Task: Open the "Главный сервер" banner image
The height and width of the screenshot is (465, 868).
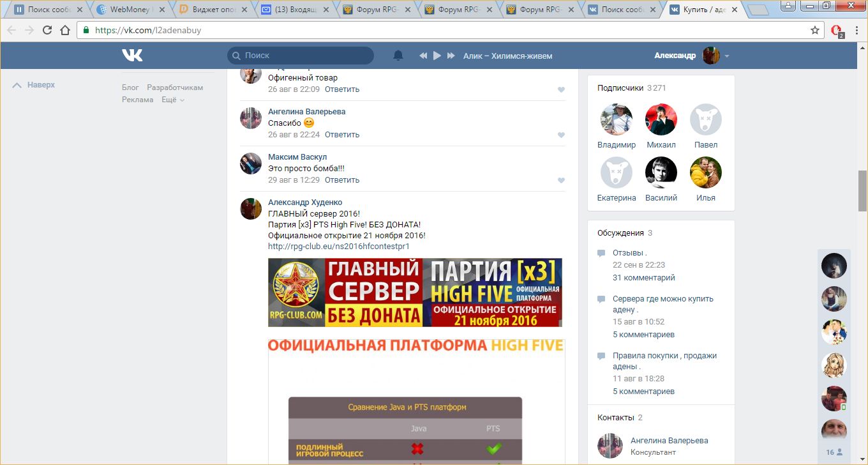Action: coord(415,293)
